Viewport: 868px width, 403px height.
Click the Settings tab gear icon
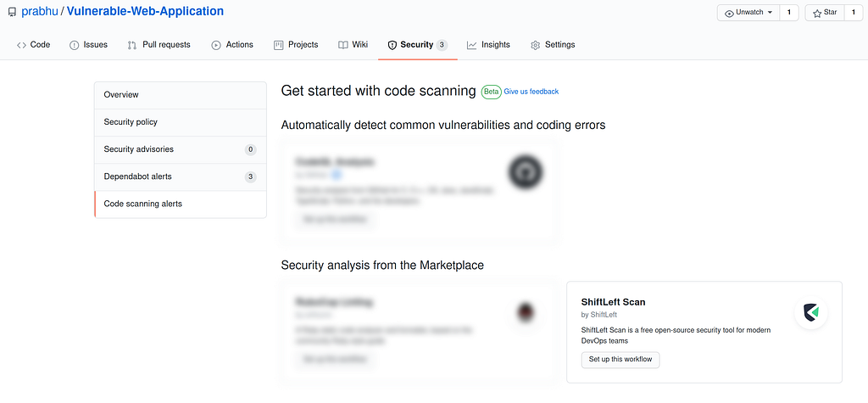click(x=535, y=45)
